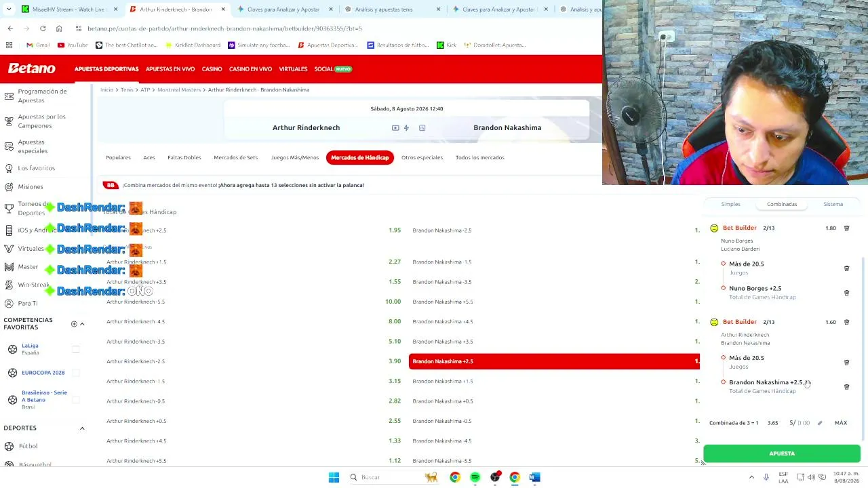868x488 pixels.
Task: Deselect the highlighted Brandon Nakashima +2.5 odds
Action: (554, 361)
